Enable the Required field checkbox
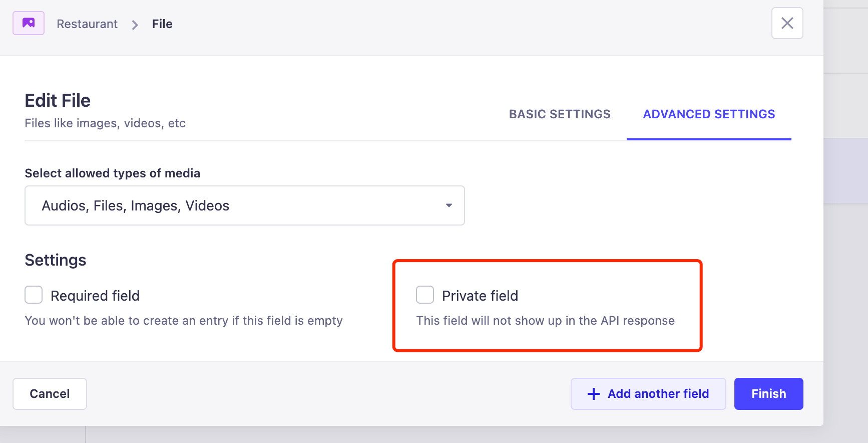 (x=33, y=295)
